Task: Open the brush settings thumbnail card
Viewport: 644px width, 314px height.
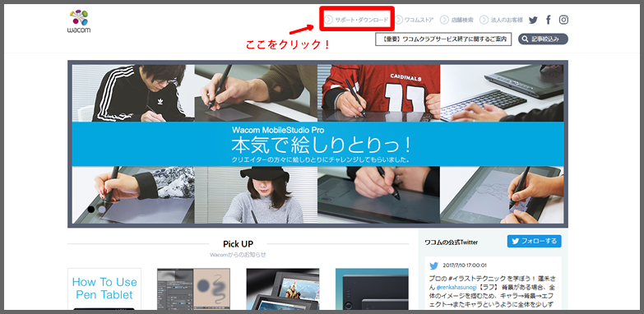Action: (x=193, y=289)
